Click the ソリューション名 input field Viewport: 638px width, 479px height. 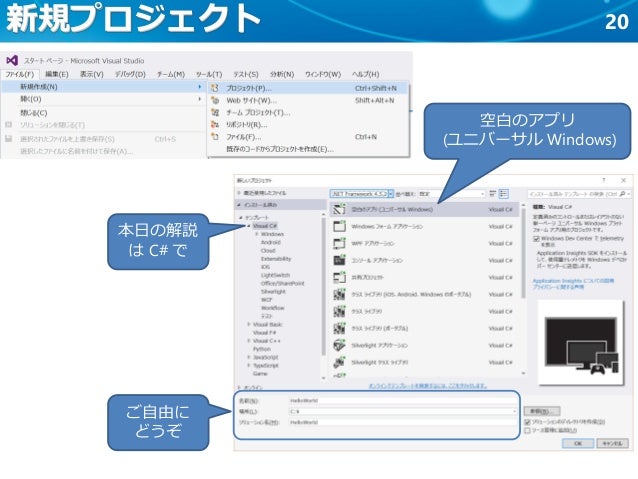pos(403,422)
